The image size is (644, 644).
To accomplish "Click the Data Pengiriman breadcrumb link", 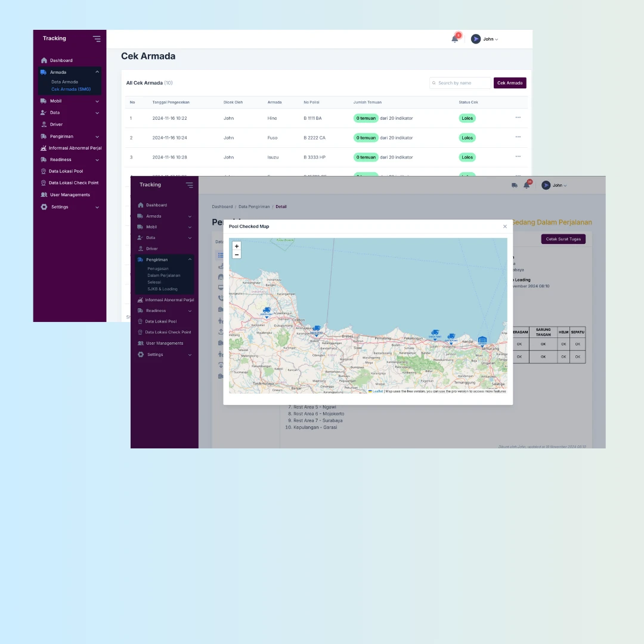I will coord(254,206).
